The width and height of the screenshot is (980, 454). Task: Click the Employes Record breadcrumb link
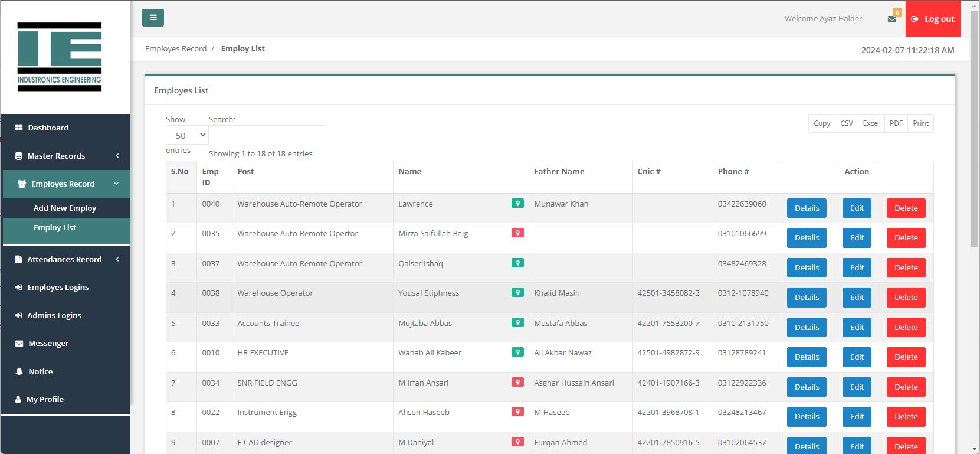[x=176, y=49]
